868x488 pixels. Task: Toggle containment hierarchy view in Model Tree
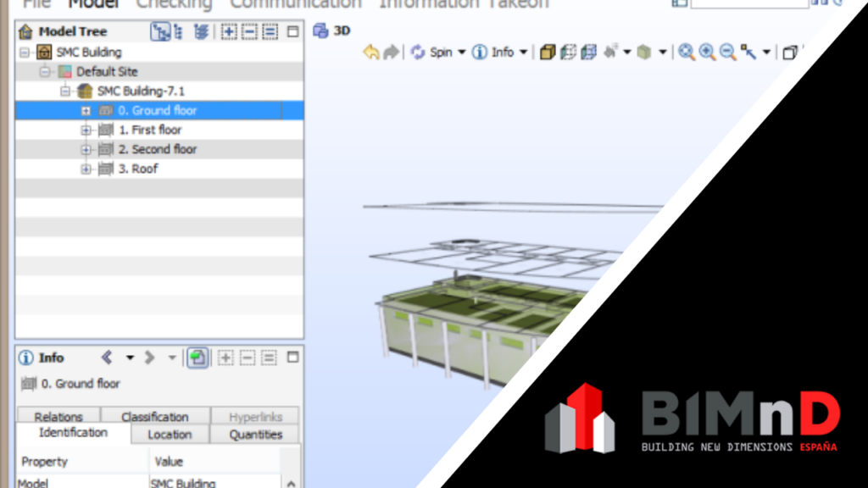(159, 32)
